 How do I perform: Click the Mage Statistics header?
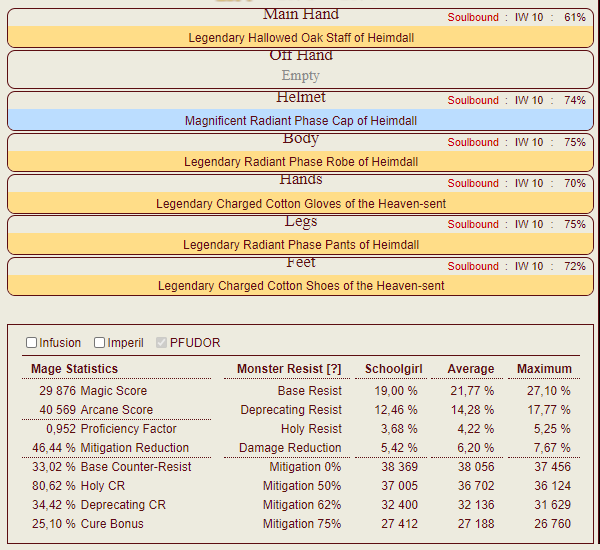click(x=74, y=369)
